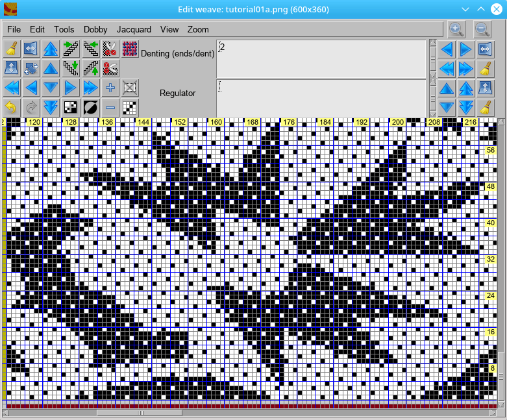This screenshot has height=420, width=507.
Task: Click column ruler label 160
Action: point(216,122)
